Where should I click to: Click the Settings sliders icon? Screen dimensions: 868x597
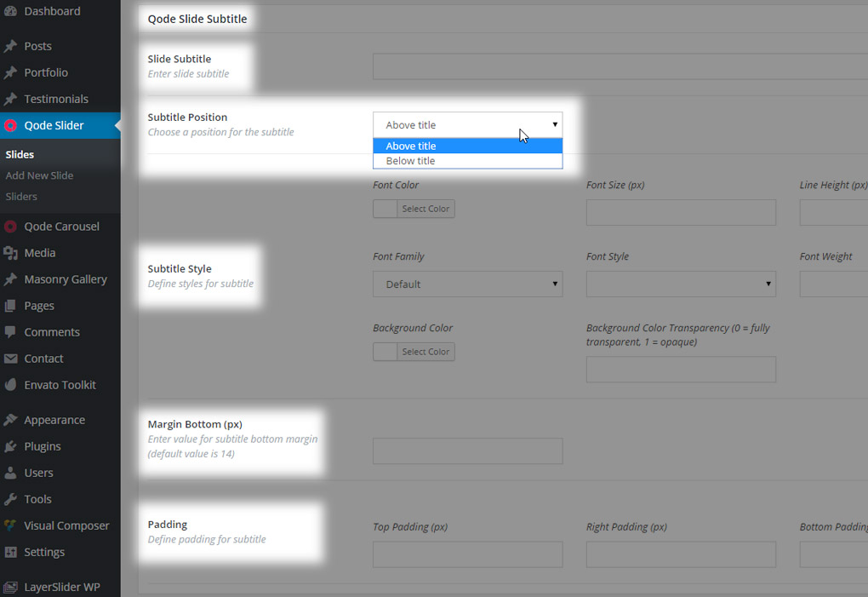coord(10,552)
